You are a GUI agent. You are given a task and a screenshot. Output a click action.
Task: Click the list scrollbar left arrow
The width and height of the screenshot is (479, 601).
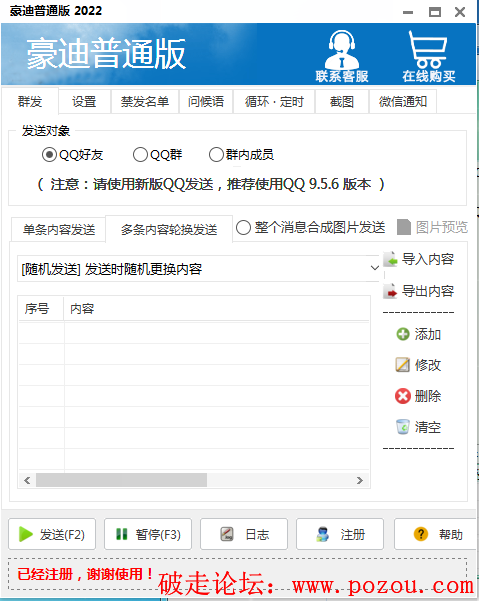click(27, 480)
